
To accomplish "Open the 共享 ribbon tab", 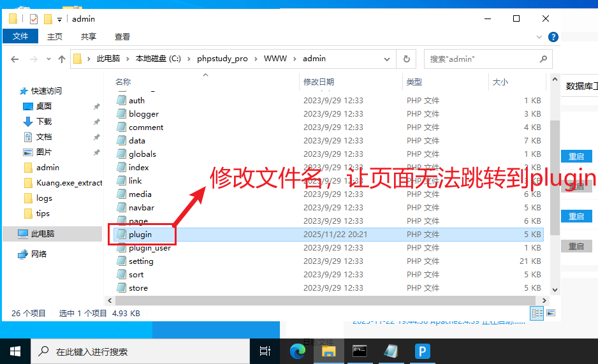I will tap(89, 36).
